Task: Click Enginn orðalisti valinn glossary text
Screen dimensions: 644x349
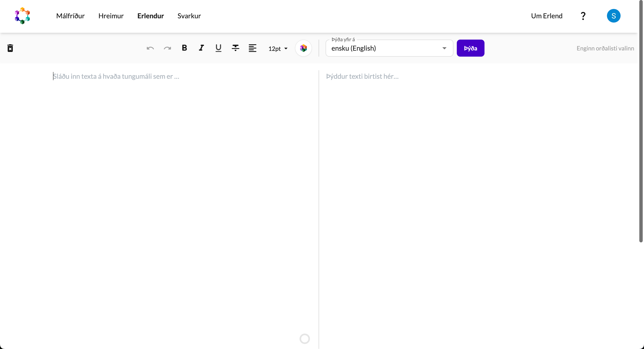Action: (x=605, y=48)
